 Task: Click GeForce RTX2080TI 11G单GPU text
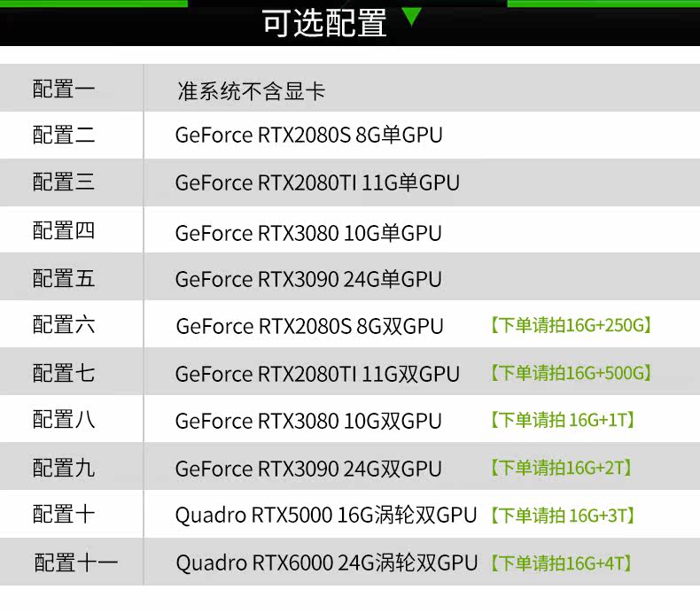coord(317,182)
